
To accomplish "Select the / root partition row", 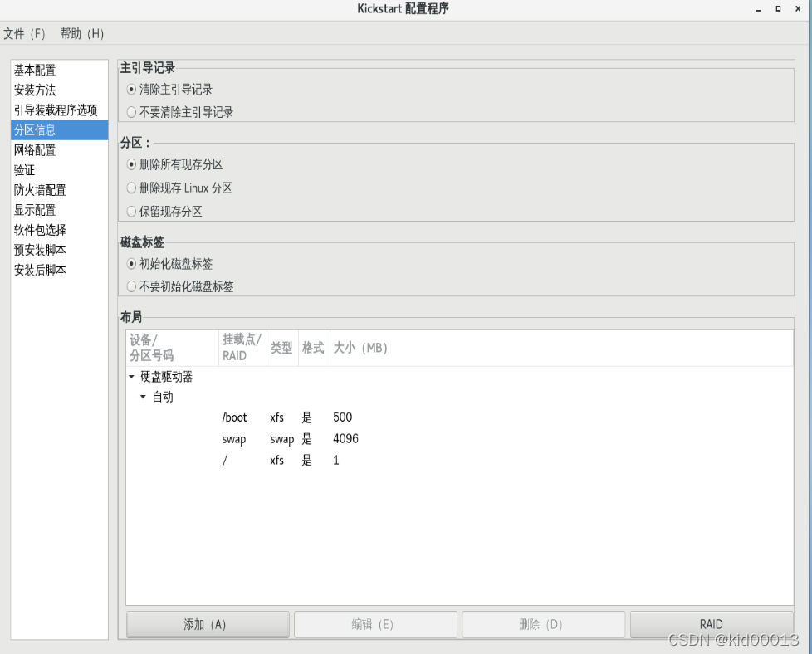I will click(x=459, y=461).
